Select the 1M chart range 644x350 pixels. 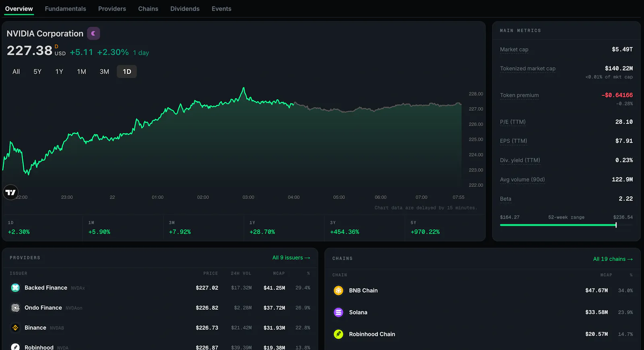click(x=82, y=72)
